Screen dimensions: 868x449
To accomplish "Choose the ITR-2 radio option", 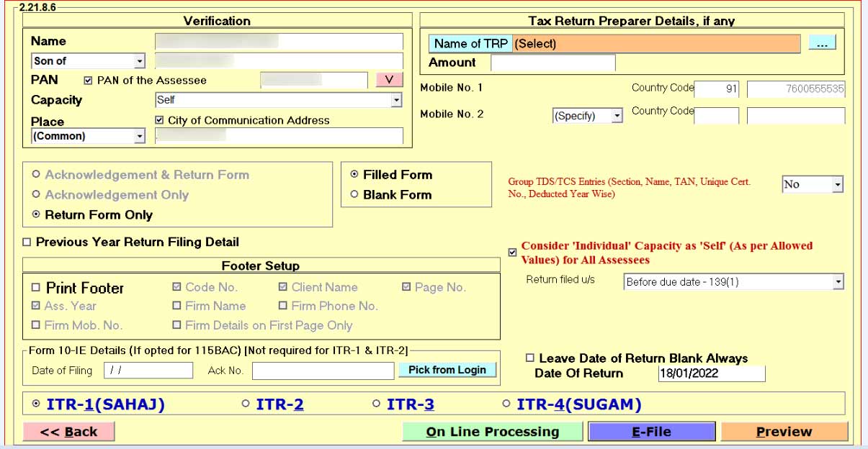I will point(246,404).
